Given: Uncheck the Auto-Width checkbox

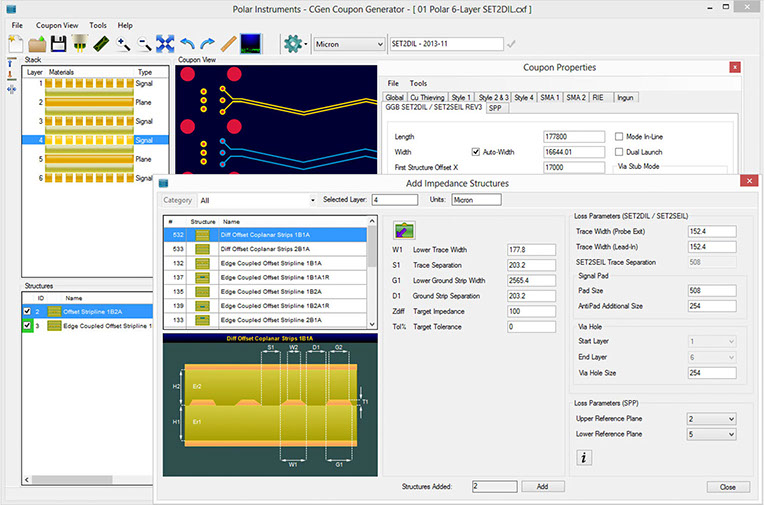Looking at the screenshot, I should [x=476, y=152].
